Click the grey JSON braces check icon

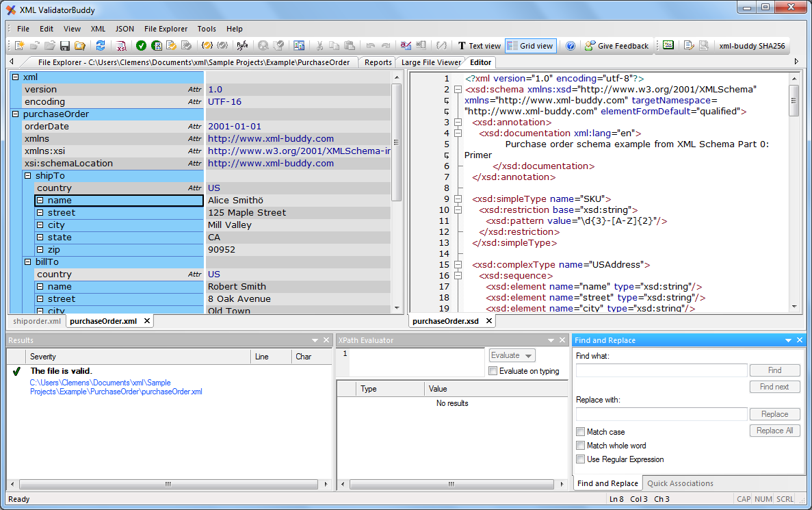tap(222, 46)
